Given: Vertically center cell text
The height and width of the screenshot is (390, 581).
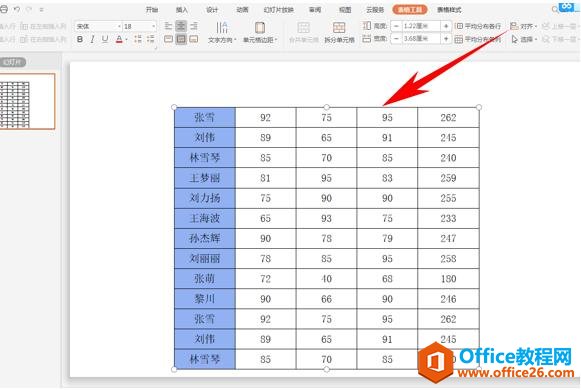Looking at the screenshot, I should click(x=181, y=39).
